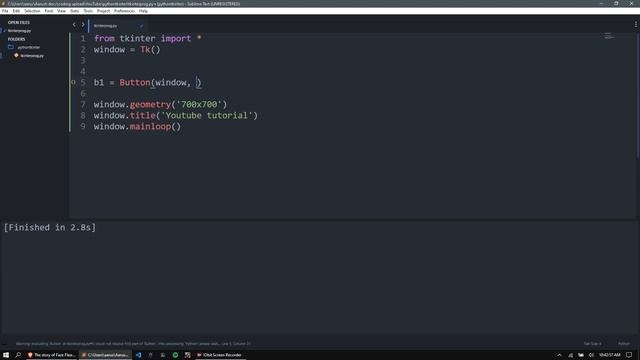The width and height of the screenshot is (640, 360).
Task: Click the editor vertical scrollbar
Action: pyautogui.click(x=638, y=96)
